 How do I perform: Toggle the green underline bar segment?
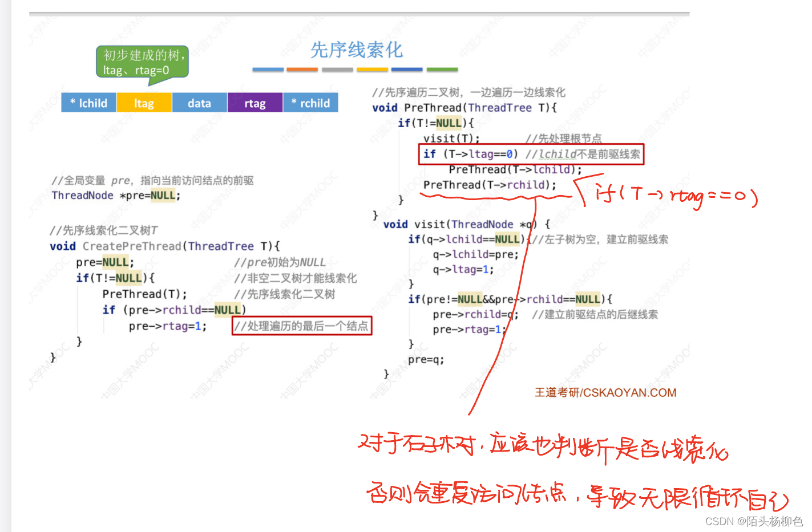(x=442, y=69)
